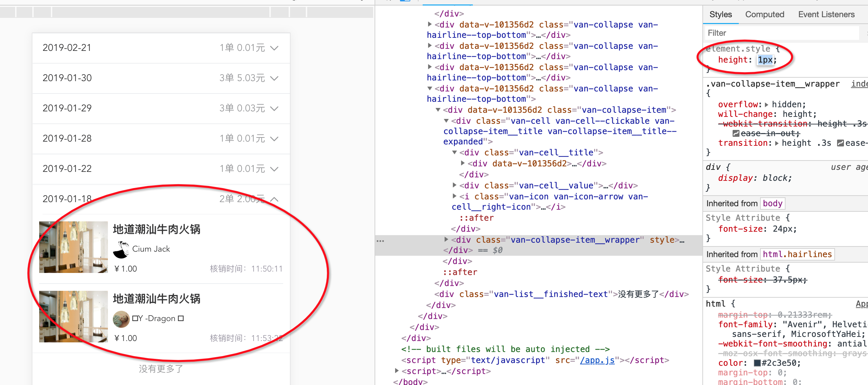Open the /app.js script source link
The image size is (868, 385).
(597, 360)
